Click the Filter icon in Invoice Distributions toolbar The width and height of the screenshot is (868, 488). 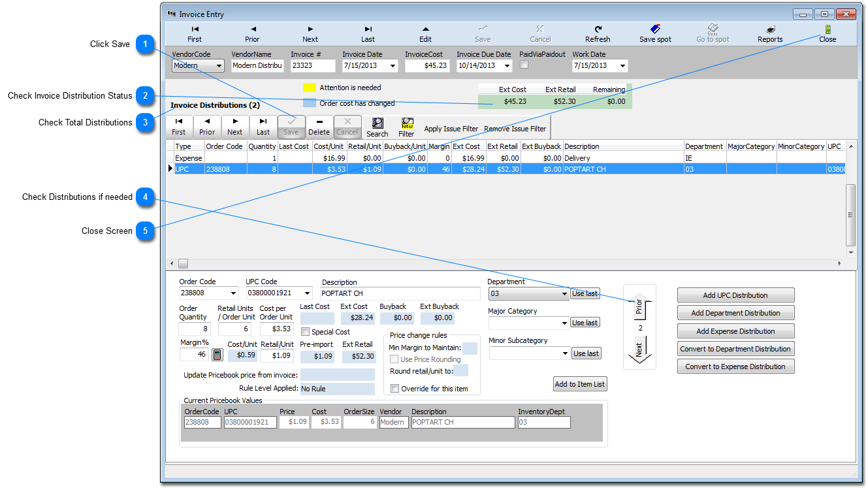[406, 125]
